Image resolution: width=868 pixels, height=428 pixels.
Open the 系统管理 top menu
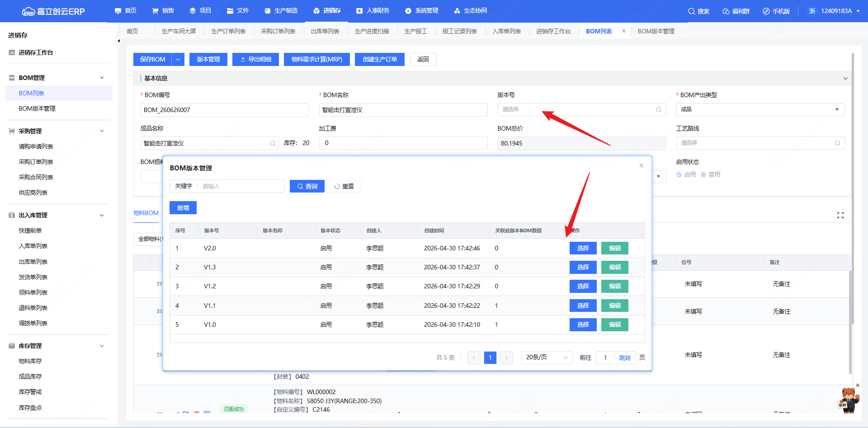(422, 11)
